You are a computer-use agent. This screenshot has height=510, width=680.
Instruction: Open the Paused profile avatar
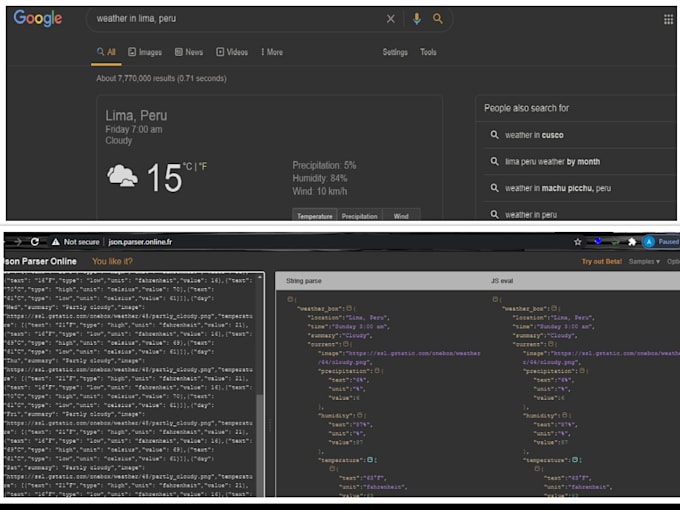(649, 242)
